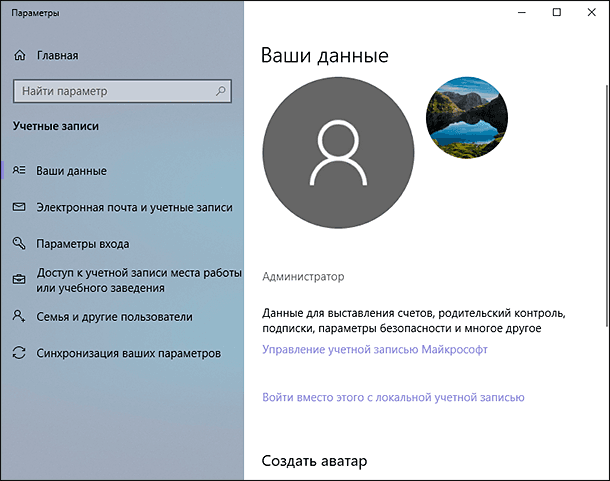The width and height of the screenshot is (610, 481).
Task: Click the Your info person-lines icon
Action: pyautogui.click(x=19, y=170)
